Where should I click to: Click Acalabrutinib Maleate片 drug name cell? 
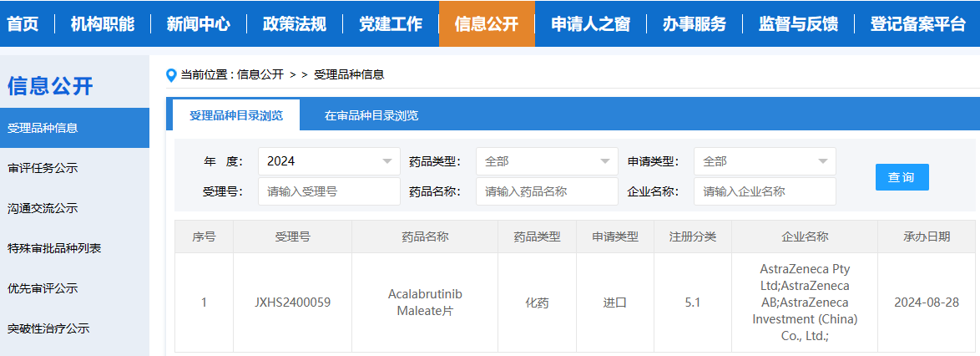[x=425, y=303]
